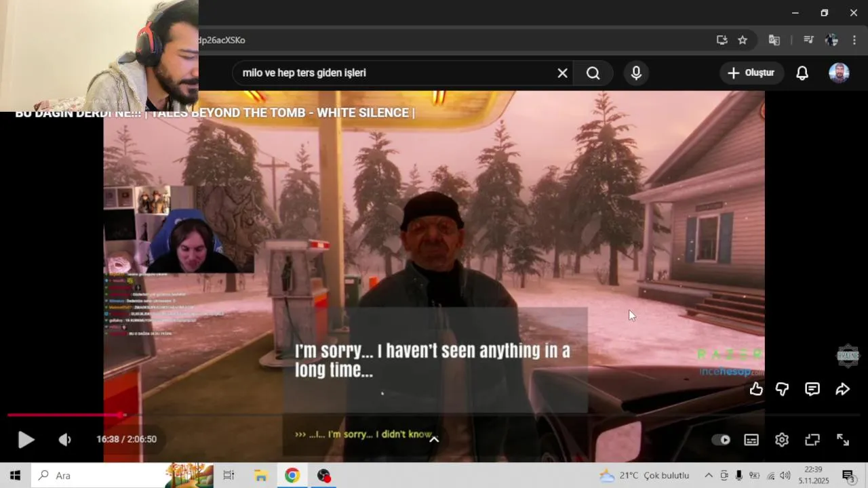This screenshot has width=868, height=488.
Task: Play the paused YouTube video
Action: click(26, 439)
